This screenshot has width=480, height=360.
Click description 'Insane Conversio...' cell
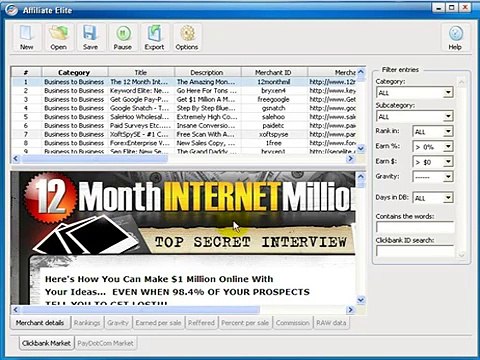point(207,125)
